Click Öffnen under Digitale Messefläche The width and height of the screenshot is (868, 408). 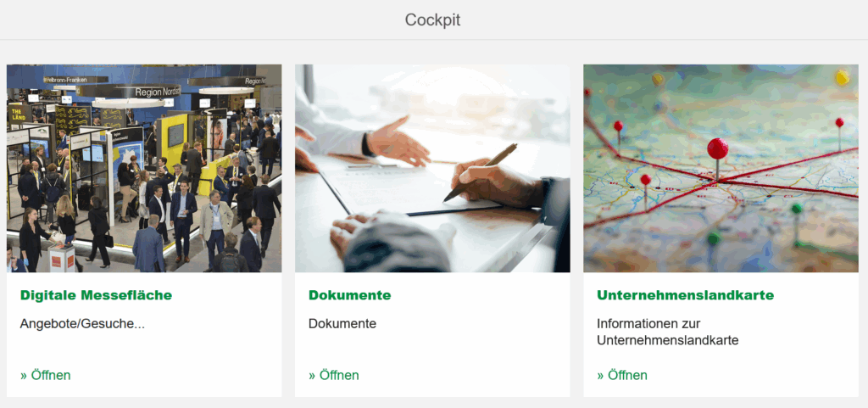point(46,375)
